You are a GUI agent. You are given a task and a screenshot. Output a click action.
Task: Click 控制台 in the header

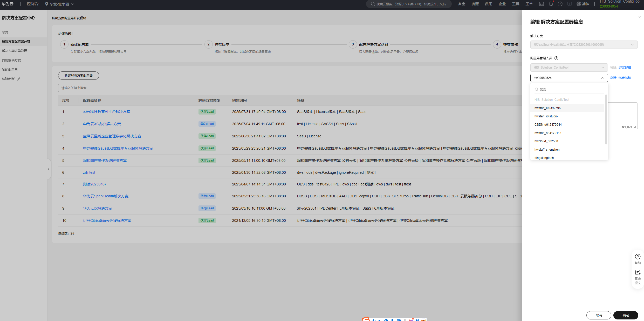pyautogui.click(x=32, y=4)
